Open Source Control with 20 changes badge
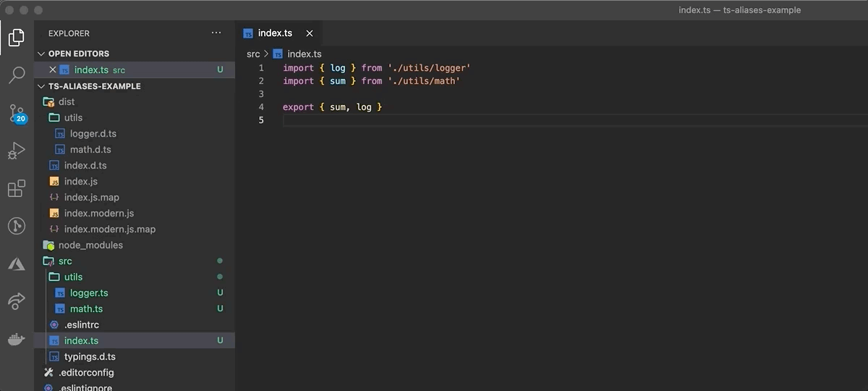This screenshot has width=868, height=391. pos(17,114)
